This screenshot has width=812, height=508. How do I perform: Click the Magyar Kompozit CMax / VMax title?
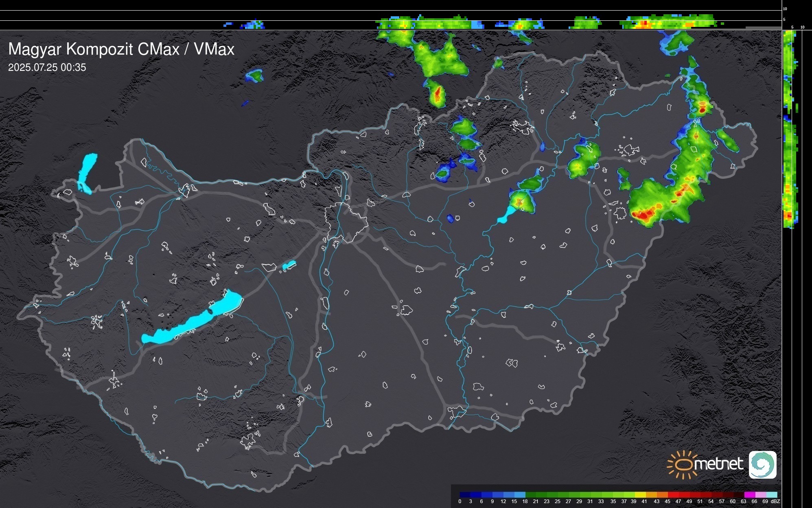point(121,49)
